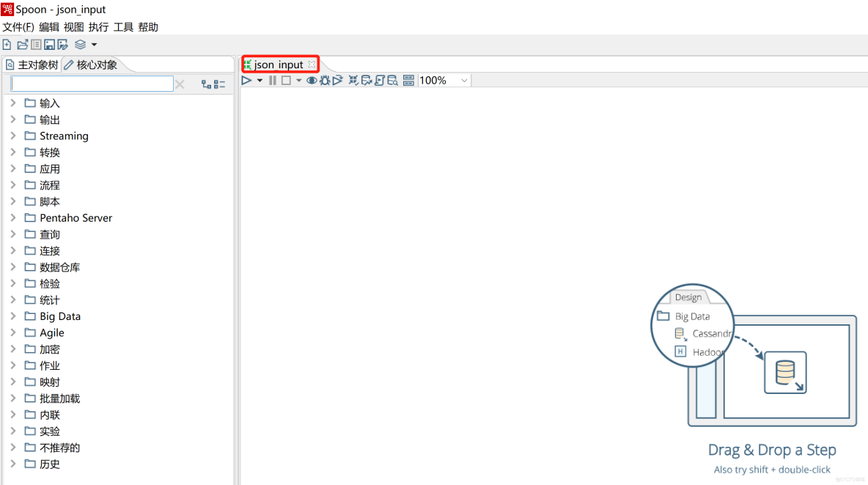Open the 100% zoom combo box
Image resolution: width=868 pixels, height=485 pixels.
click(444, 81)
